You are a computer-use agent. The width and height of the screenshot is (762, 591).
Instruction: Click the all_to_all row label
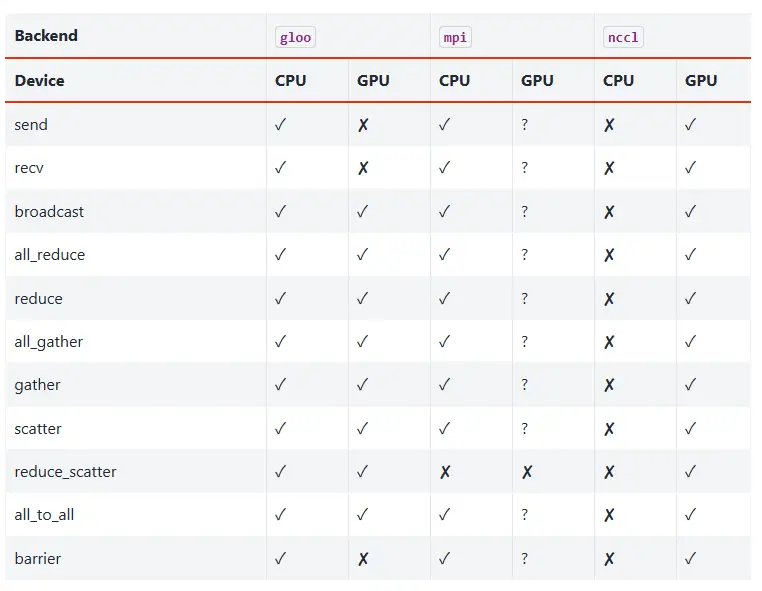(x=44, y=515)
